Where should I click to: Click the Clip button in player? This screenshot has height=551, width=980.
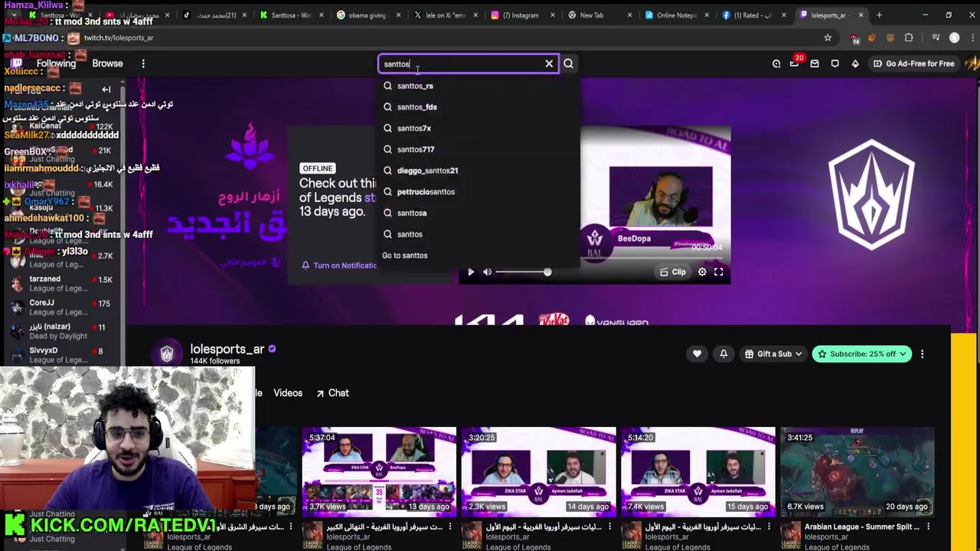tap(672, 272)
